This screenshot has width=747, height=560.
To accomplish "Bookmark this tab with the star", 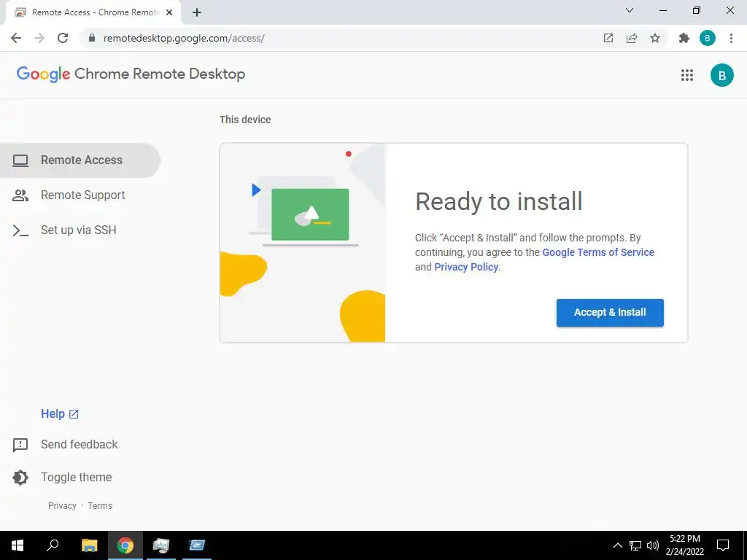I will [655, 38].
